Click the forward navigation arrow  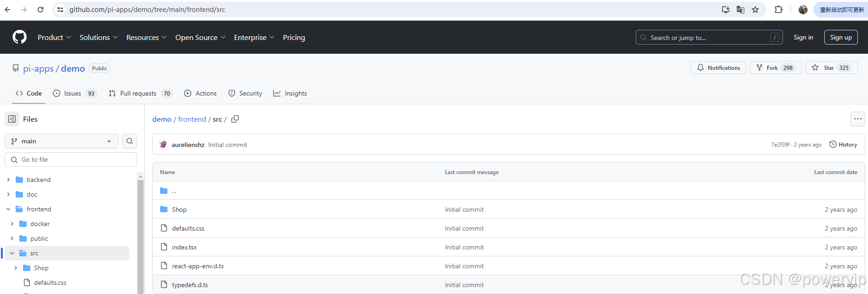[24, 9]
